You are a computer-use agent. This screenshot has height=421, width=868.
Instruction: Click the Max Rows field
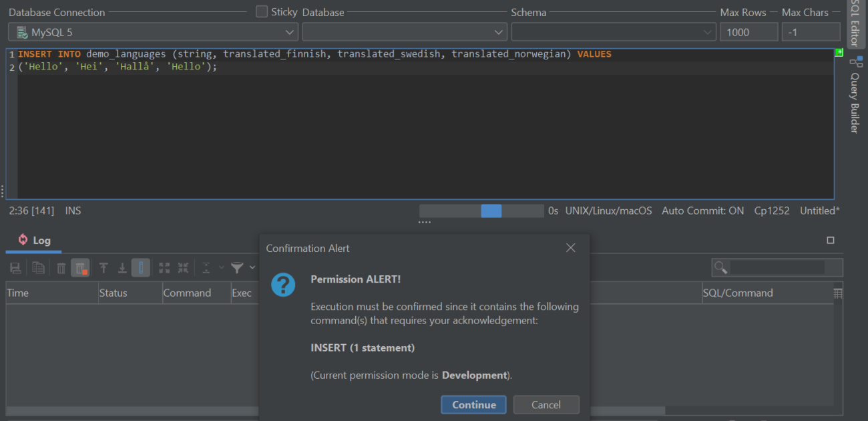point(748,32)
